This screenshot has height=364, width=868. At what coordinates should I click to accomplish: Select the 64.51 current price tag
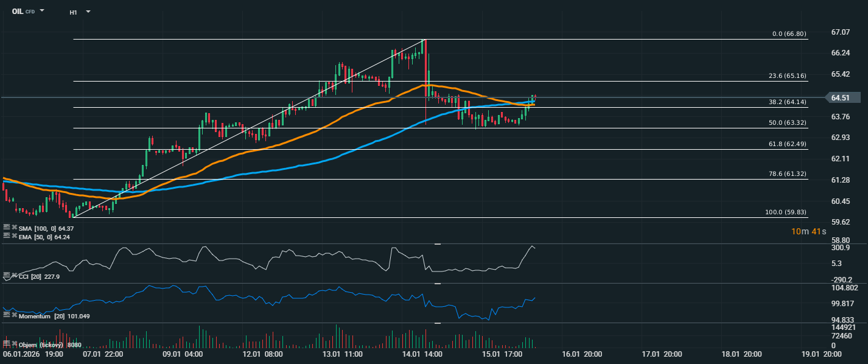coord(842,97)
